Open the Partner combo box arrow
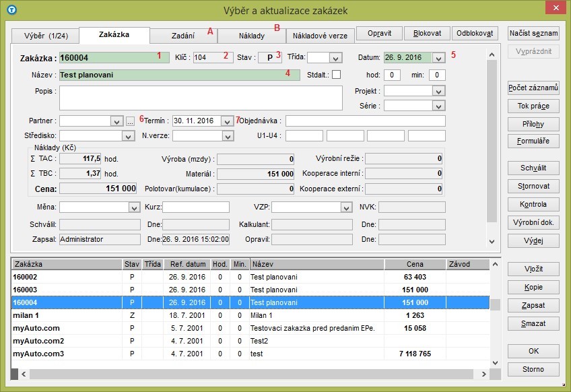 116,121
